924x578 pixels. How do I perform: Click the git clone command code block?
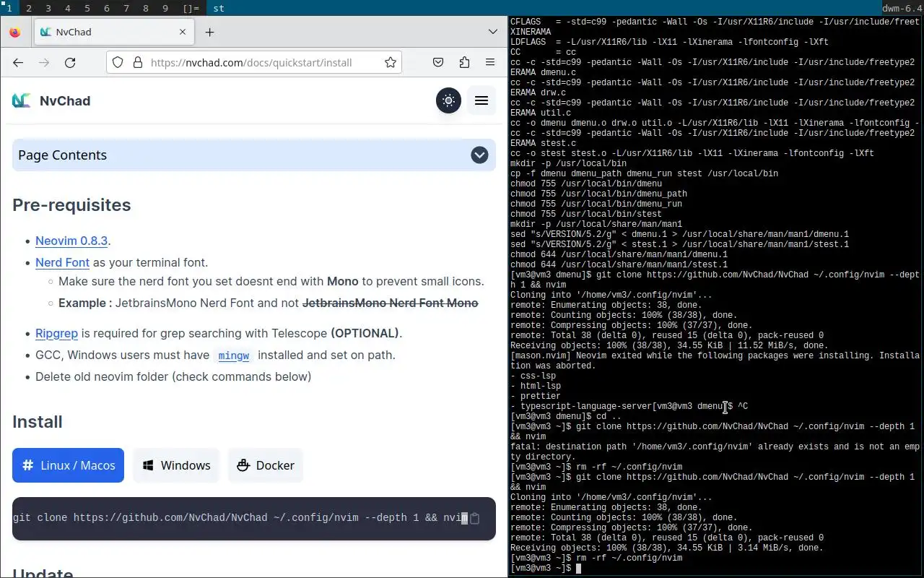pyautogui.click(x=254, y=518)
